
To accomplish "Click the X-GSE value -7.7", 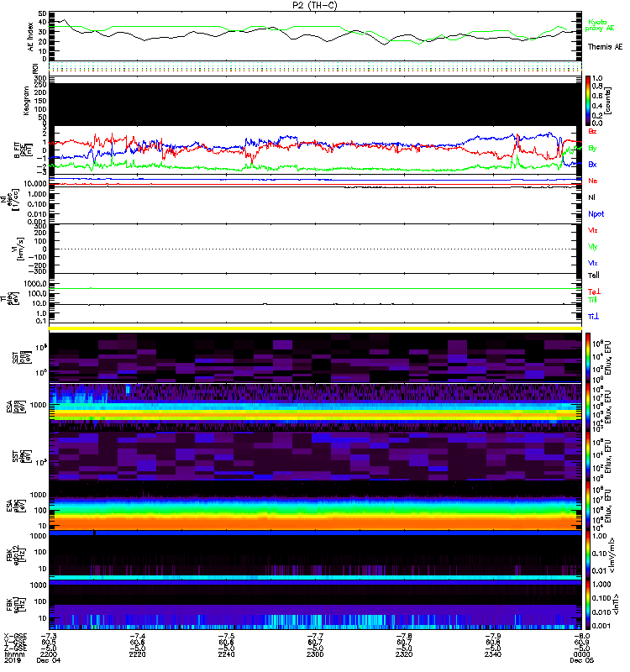I will (x=315, y=637).
